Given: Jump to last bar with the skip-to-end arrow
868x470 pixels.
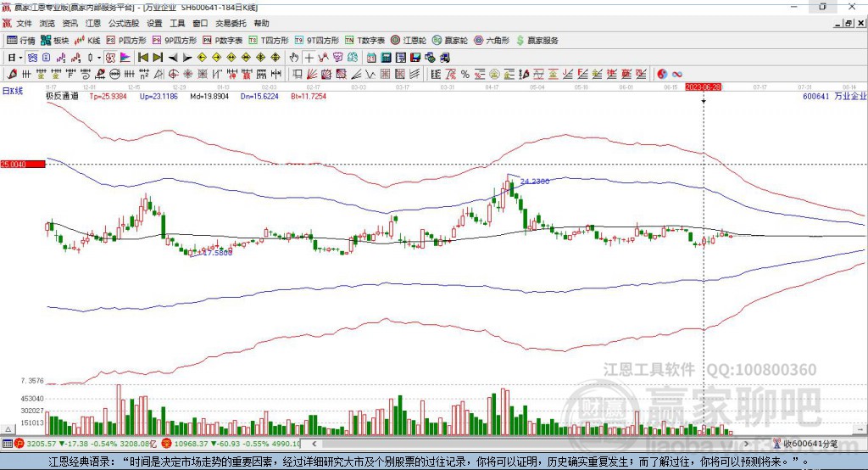Looking at the screenshot, I should [158, 58].
